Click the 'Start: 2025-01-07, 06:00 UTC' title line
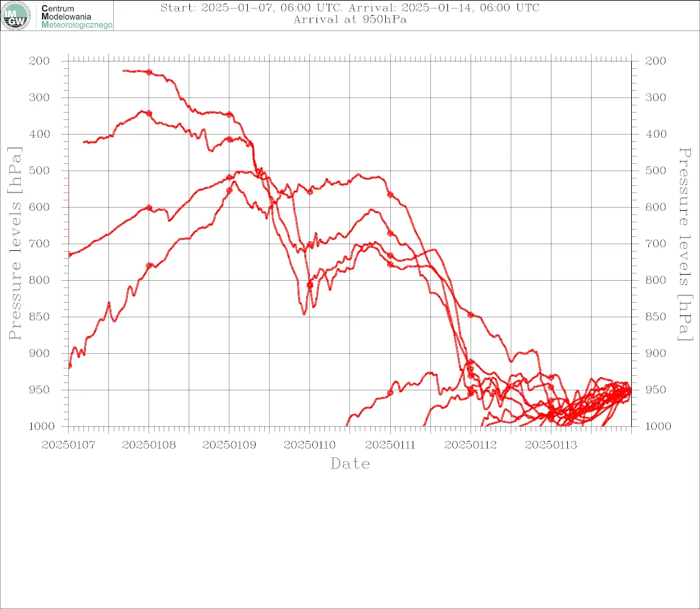 click(x=350, y=7)
